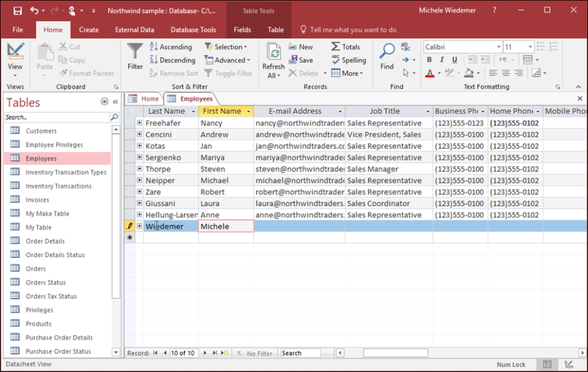
Task: Click the Undo arrow in title bar
Action: [x=34, y=11]
